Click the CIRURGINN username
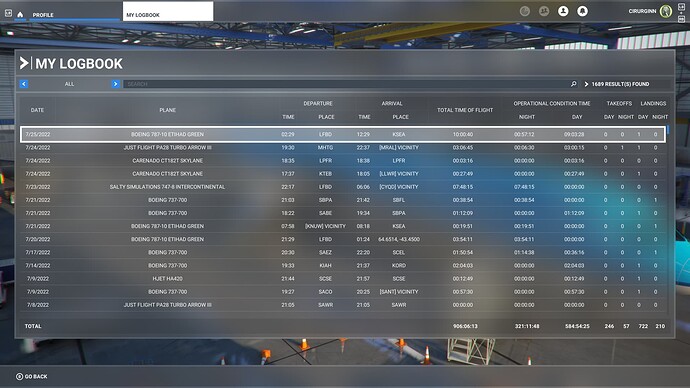Screen dimensions: 690x388 tap(642, 11)
